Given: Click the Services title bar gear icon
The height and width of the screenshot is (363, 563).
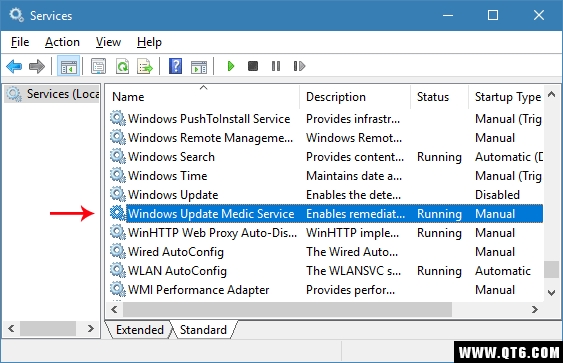Looking at the screenshot, I should 16,15.
